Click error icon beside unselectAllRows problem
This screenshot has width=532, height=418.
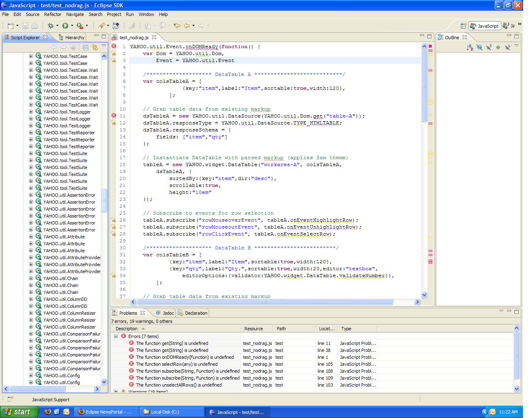132,385
